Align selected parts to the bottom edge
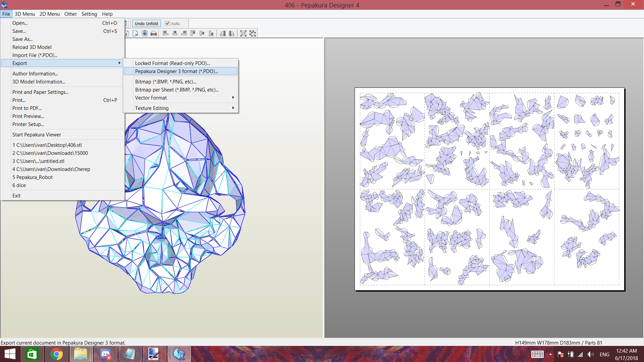644x362 pixels. [x=211, y=33]
